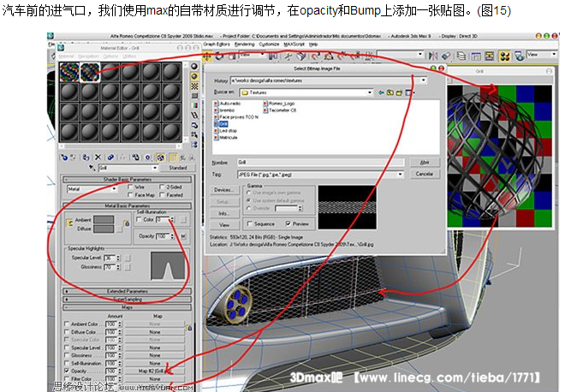The width and height of the screenshot is (565, 392).
Task: Click the Make Preview filmstrip icon
Action: pyautogui.click(x=194, y=116)
